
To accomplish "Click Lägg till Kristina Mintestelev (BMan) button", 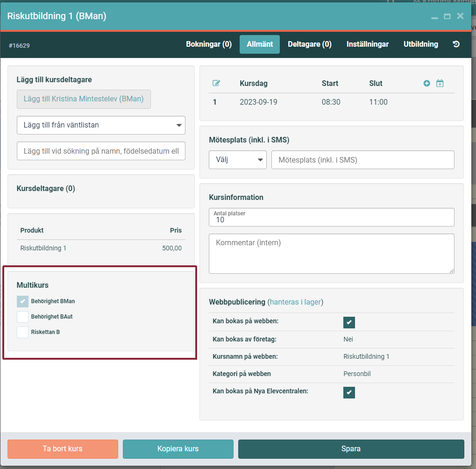I will [x=84, y=99].
